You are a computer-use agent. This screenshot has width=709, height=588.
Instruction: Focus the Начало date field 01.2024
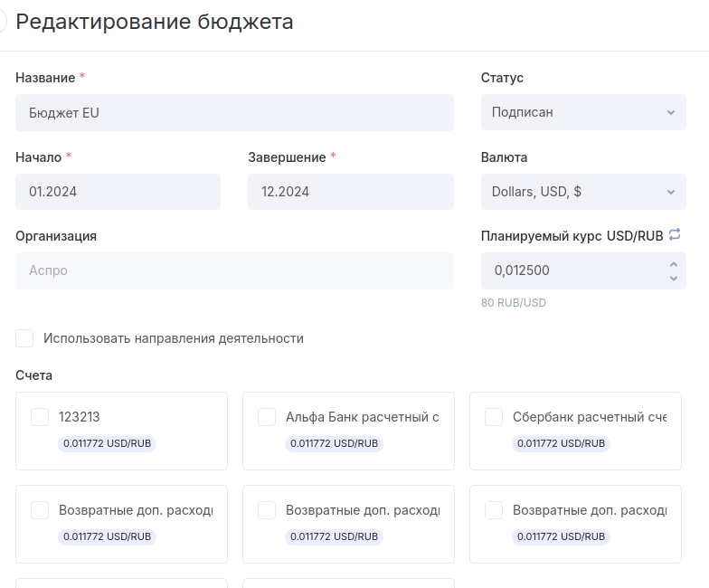click(x=118, y=192)
